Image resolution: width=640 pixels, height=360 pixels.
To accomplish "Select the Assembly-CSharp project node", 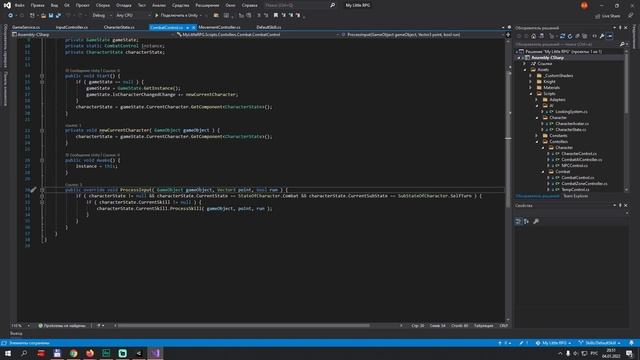I will click(547, 58).
